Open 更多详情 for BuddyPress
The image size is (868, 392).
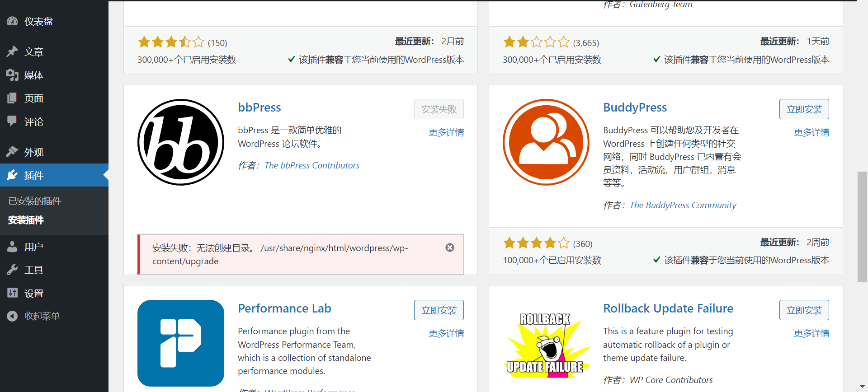(811, 132)
